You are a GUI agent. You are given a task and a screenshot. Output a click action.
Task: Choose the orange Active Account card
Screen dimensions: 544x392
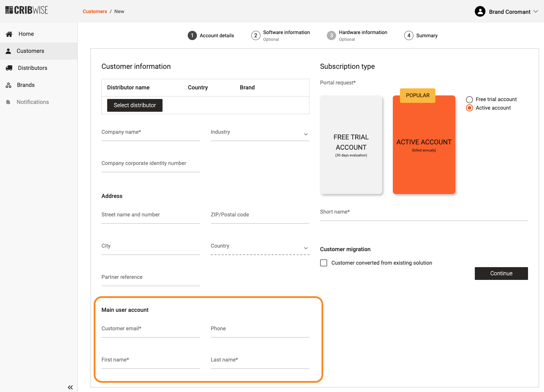pos(424,145)
